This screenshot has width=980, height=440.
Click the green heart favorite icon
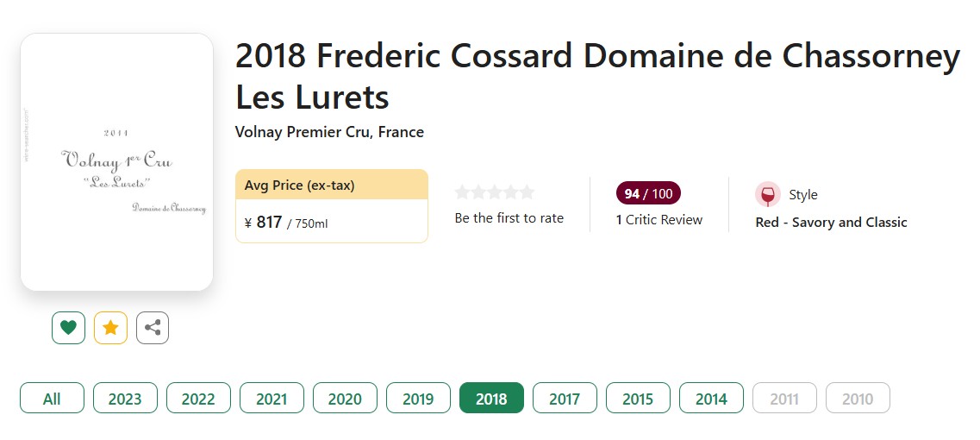(68, 328)
